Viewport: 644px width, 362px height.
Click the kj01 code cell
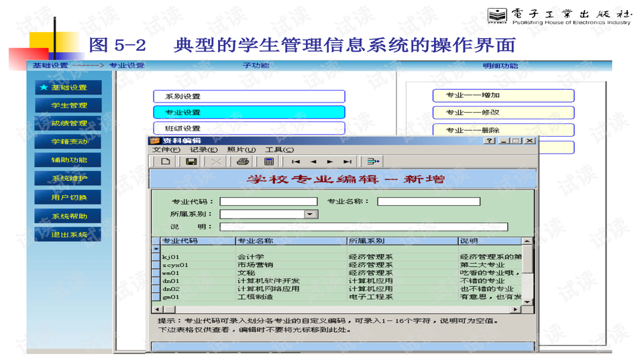coord(198,257)
